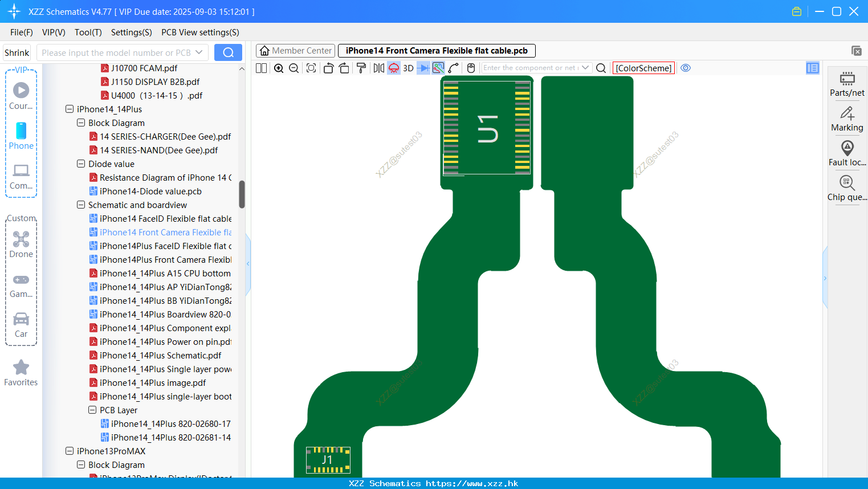Select the Marking tool
Viewport: 868px width, 489px height.
pos(847,119)
